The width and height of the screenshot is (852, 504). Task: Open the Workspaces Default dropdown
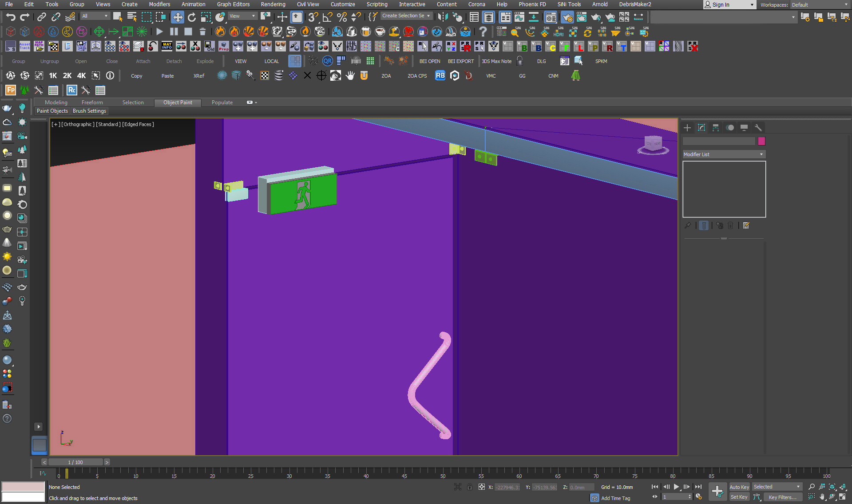tap(820, 5)
